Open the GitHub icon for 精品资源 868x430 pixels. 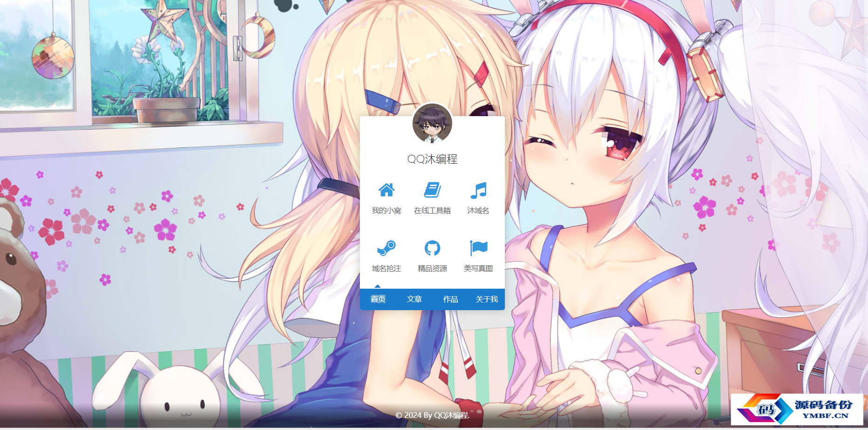tap(432, 248)
